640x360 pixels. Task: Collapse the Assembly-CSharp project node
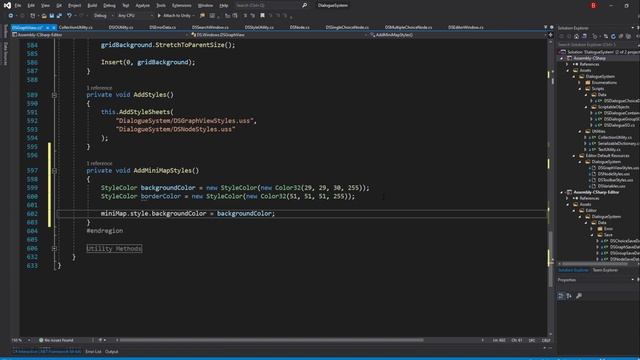(x=562, y=58)
